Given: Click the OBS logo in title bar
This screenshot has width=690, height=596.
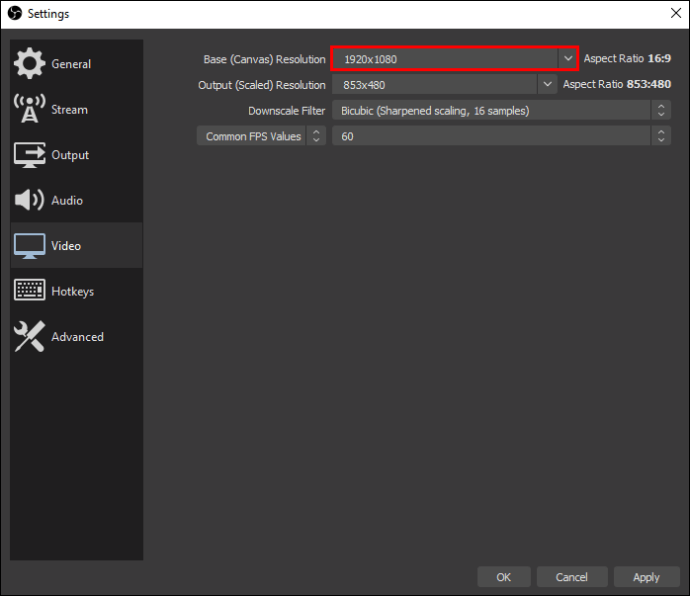Looking at the screenshot, I should coord(15,13).
